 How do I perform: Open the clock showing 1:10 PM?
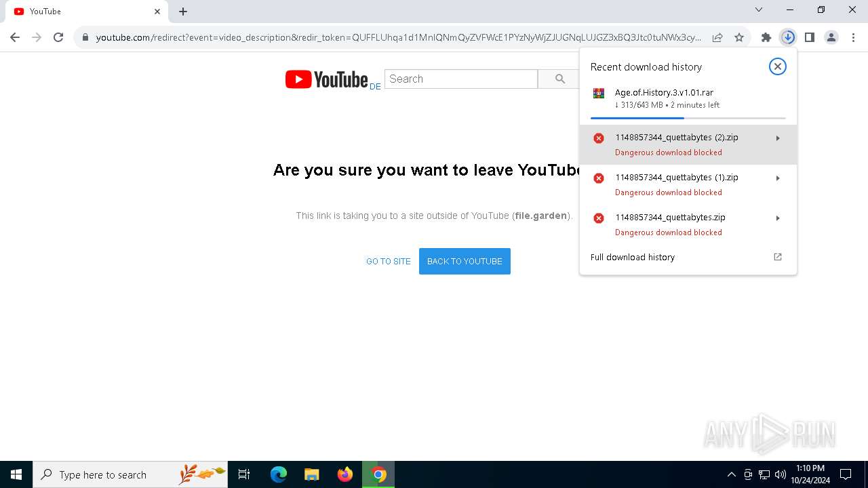click(x=810, y=474)
